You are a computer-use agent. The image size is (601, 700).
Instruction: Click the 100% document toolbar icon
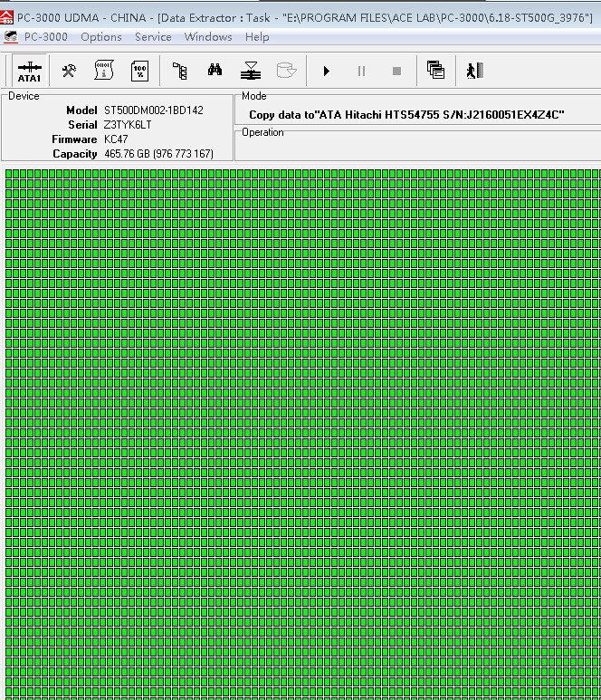(139, 71)
